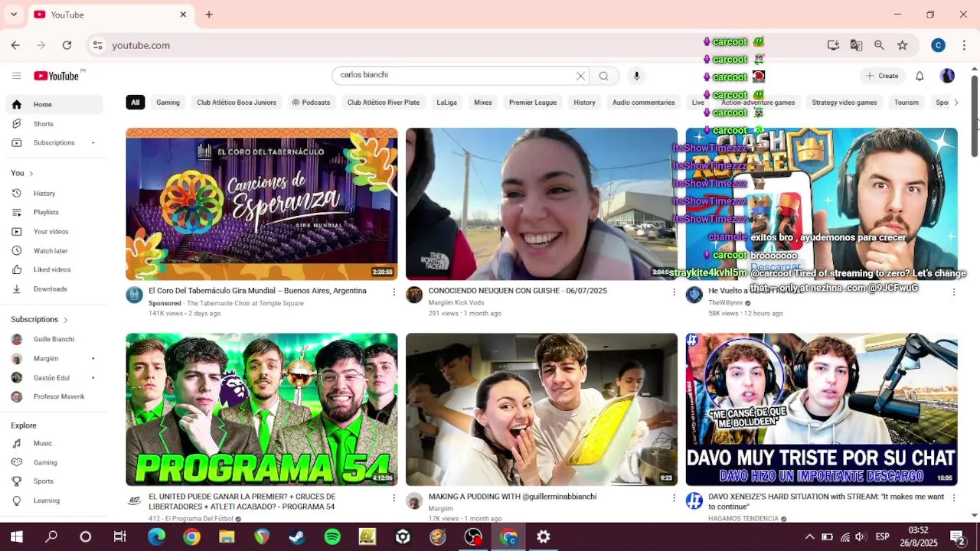The image size is (980, 551).
Task: Open Gastón Edul channel subscription
Action: (54, 378)
